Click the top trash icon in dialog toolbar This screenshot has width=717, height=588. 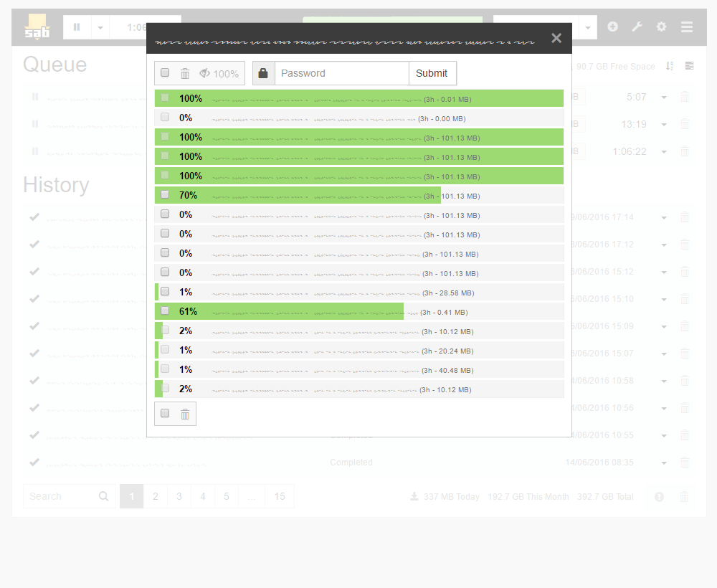[185, 74]
